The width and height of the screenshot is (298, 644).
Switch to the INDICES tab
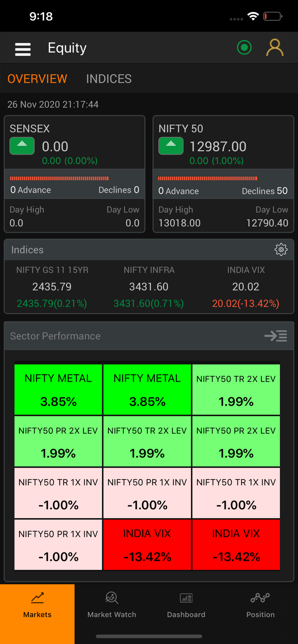[108, 79]
